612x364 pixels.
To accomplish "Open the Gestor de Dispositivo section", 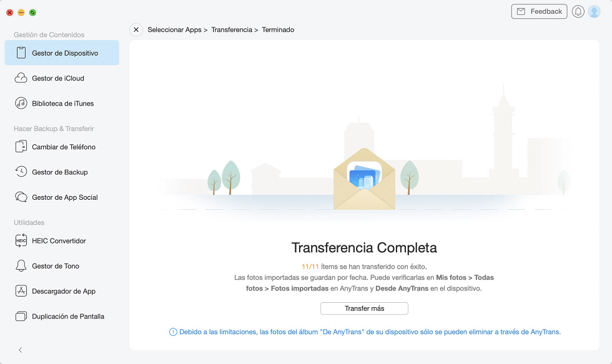I will coord(62,52).
